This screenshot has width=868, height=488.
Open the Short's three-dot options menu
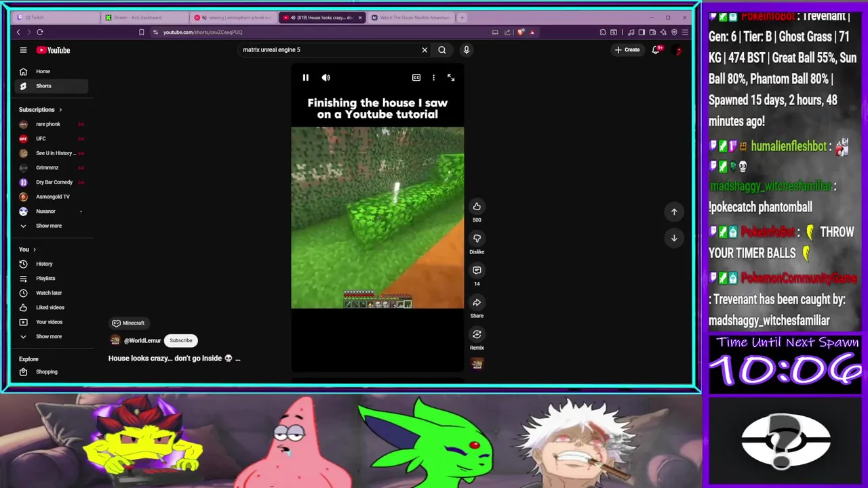433,78
